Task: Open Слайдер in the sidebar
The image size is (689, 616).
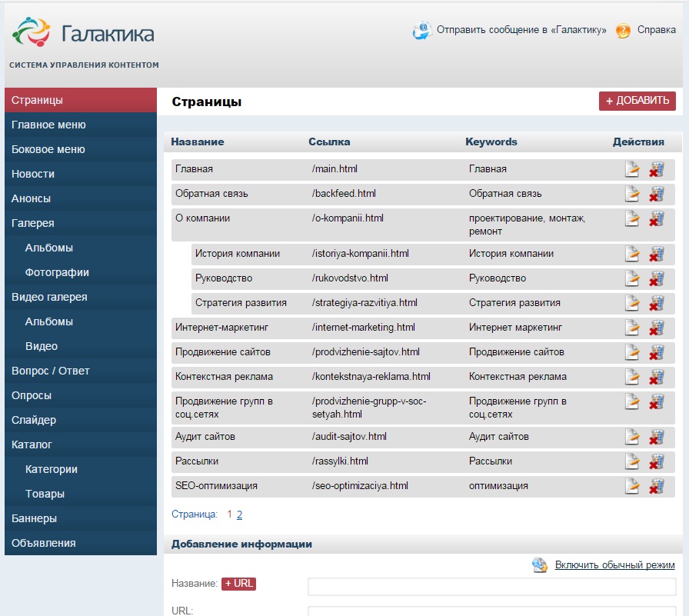Action: [x=81, y=420]
